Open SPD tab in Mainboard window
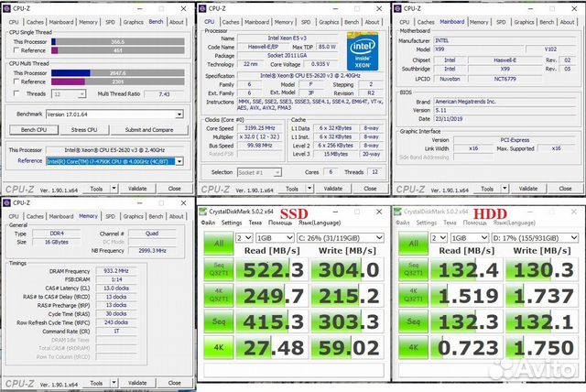 501,22
